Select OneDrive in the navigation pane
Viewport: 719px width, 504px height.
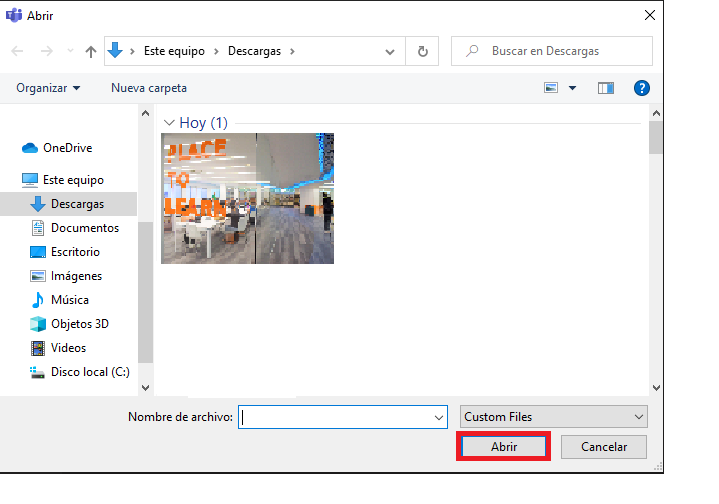click(66, 148)
